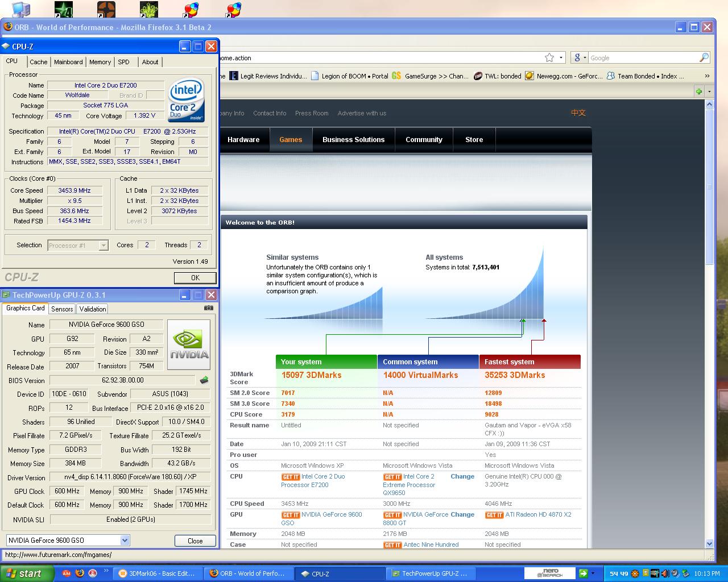Click GET IT badge beside Antec Nine Hundred
The width and height of the screenshot is (728, 582).
point(392,545)
